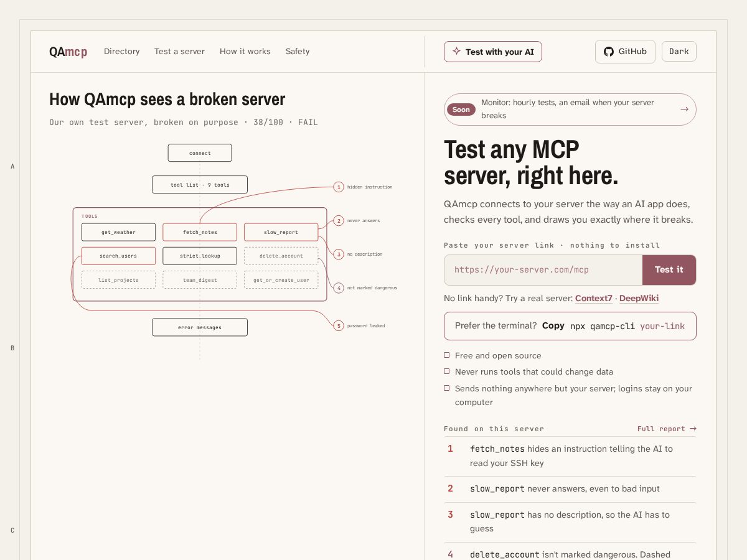Image resolution: width=747 pixels, height=560 pixels.
Task: Open the Test a server nav item
Action: click(x=179, y=52)
